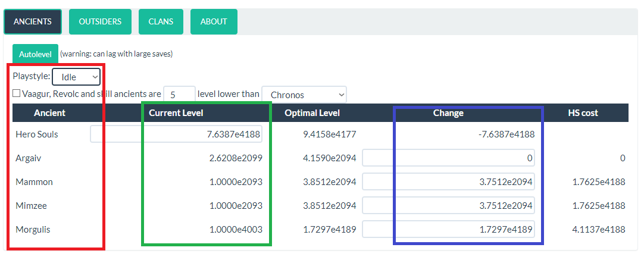
Task: Enable the Vaagur, Revolc checkbox
Action: pos(17,93)
